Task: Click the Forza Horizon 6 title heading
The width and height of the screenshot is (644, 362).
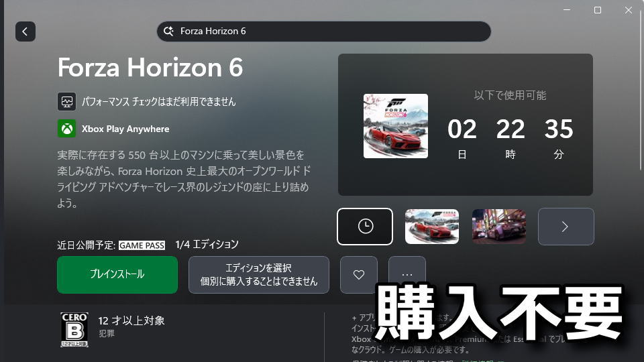Action: pos(150,67)
